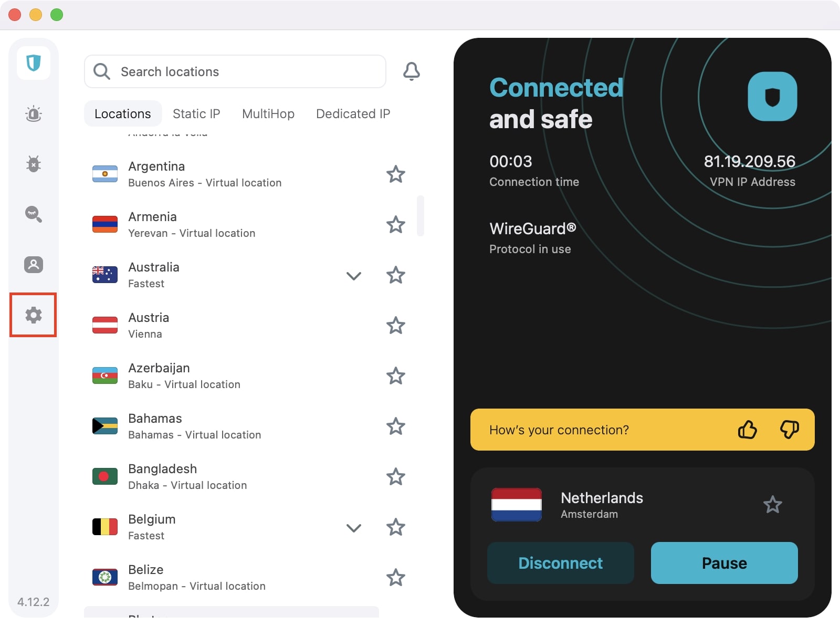Pause the VPN connection

pyautogui.click(x=724, y=563)
